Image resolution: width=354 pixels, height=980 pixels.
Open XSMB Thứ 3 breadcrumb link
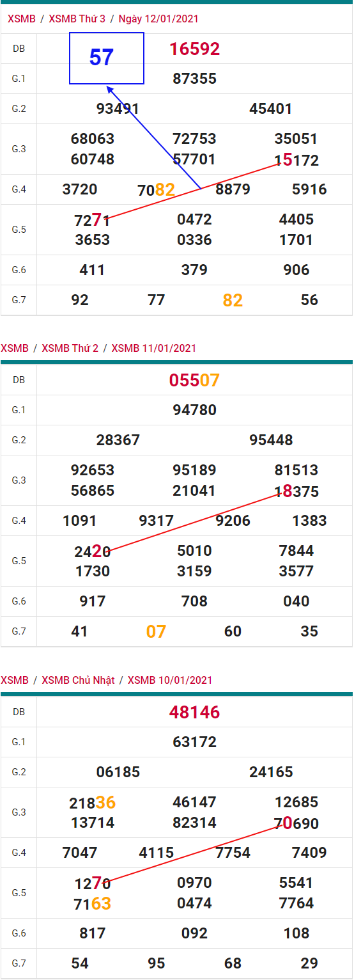pyautogui.click(x=77, y=19)
